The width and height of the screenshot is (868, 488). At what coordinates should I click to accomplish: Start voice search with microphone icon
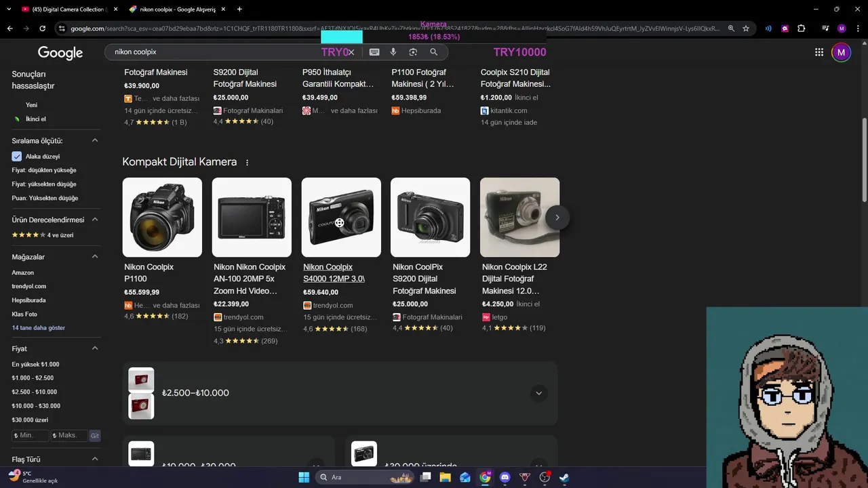tap(393, 52)
